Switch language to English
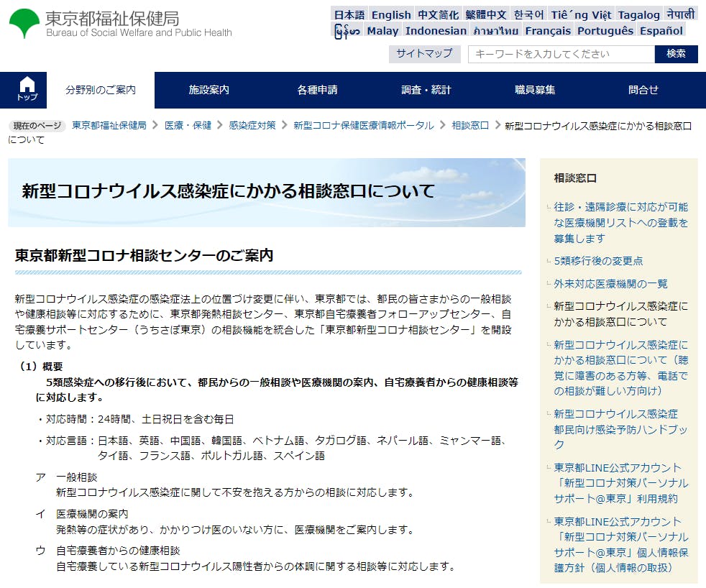Screen dimensions: 706x588 point(391,14)
